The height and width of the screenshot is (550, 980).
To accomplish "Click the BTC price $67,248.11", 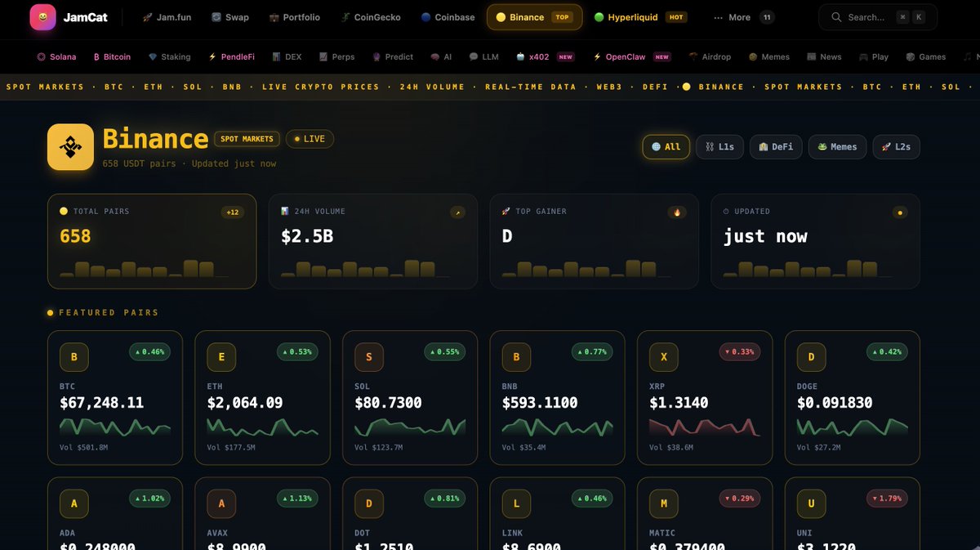I will 102,403.
